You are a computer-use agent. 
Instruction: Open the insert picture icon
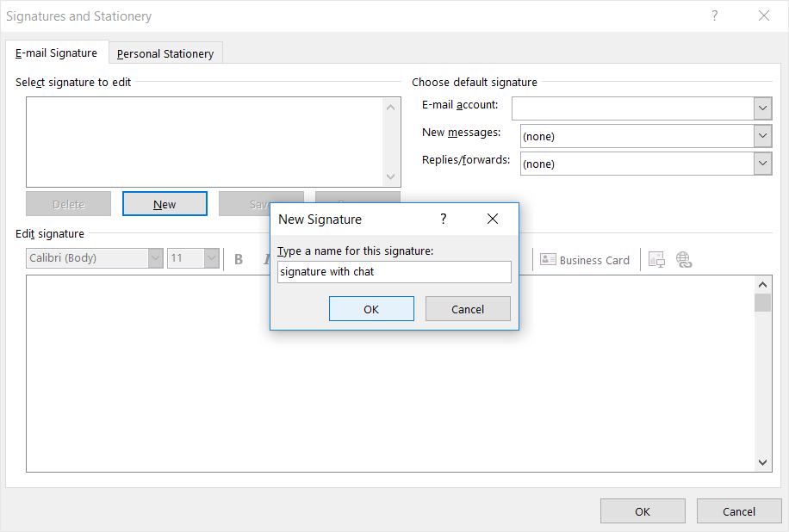656,259
